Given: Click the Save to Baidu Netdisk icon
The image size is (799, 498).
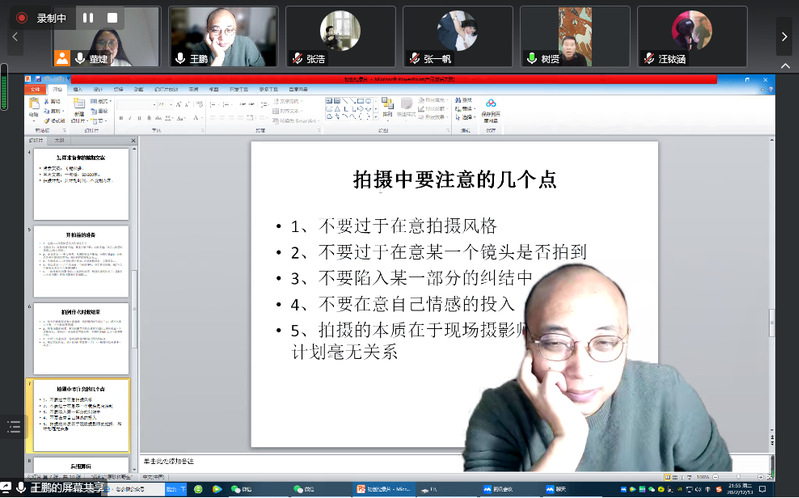Looking at the screenshot, I should [491, 108].
